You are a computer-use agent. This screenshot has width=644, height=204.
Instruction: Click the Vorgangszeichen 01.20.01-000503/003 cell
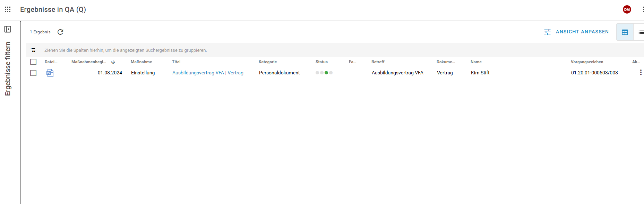pos(594,73)
